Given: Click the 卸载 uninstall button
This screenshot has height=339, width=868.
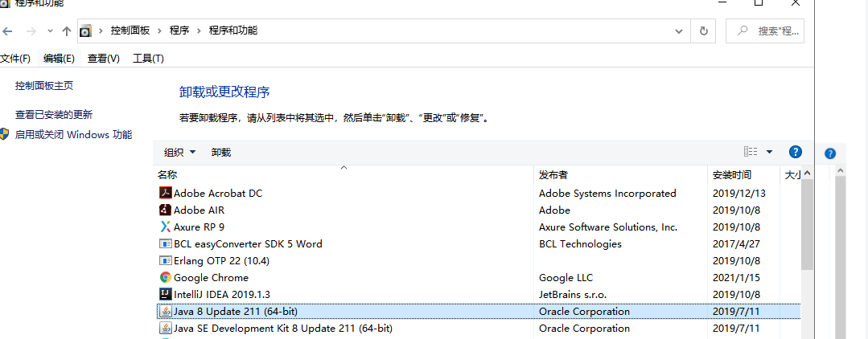Looking at the screenshot, I should (221, 152).
